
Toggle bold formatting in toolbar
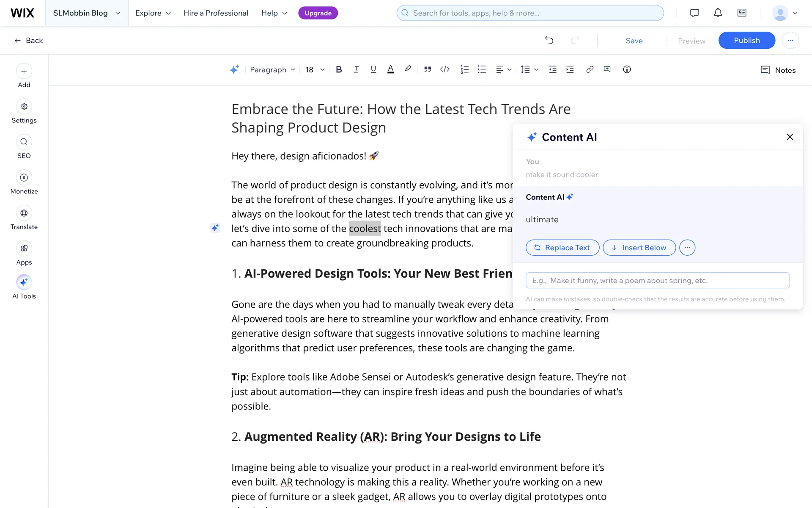tap(339, 69)
